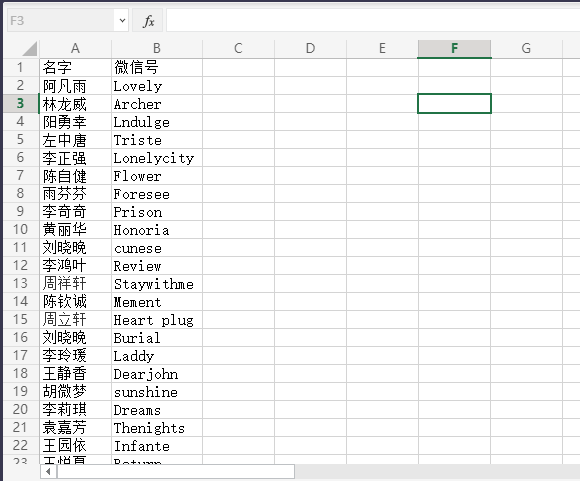Click inside the formula bar input
580x481 pixels.
pyautogui.click(x=373, y=20)
